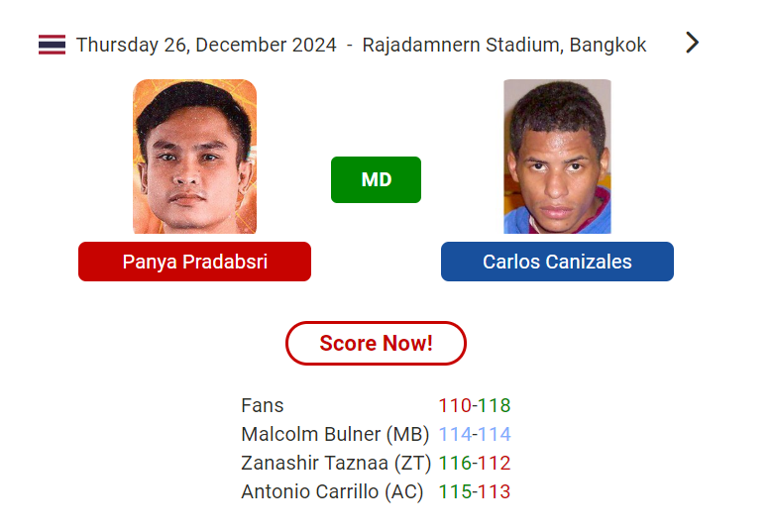Click the green 116 in Taznaa's score
774x532 pixels.
(455, 463)
